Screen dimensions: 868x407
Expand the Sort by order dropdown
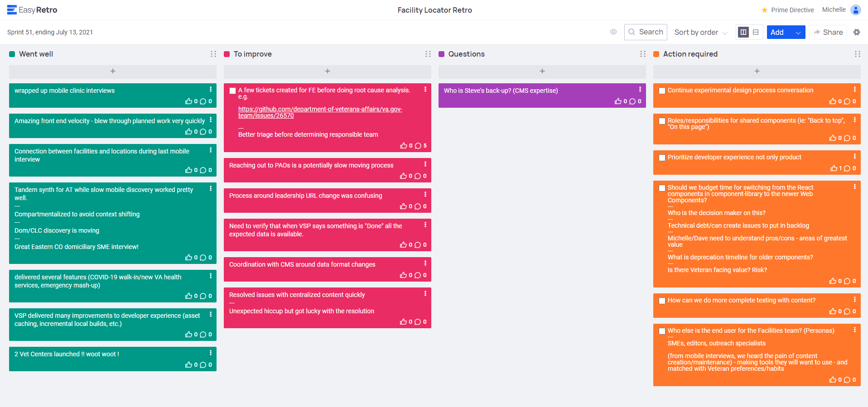[700, 32]
